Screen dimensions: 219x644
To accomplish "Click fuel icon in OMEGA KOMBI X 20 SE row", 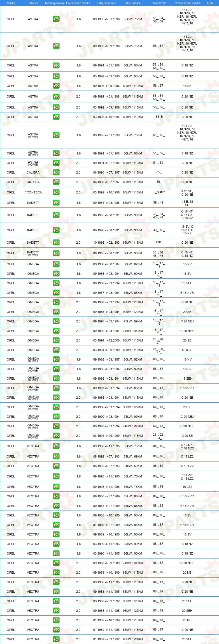I will (x=56, y=436).
